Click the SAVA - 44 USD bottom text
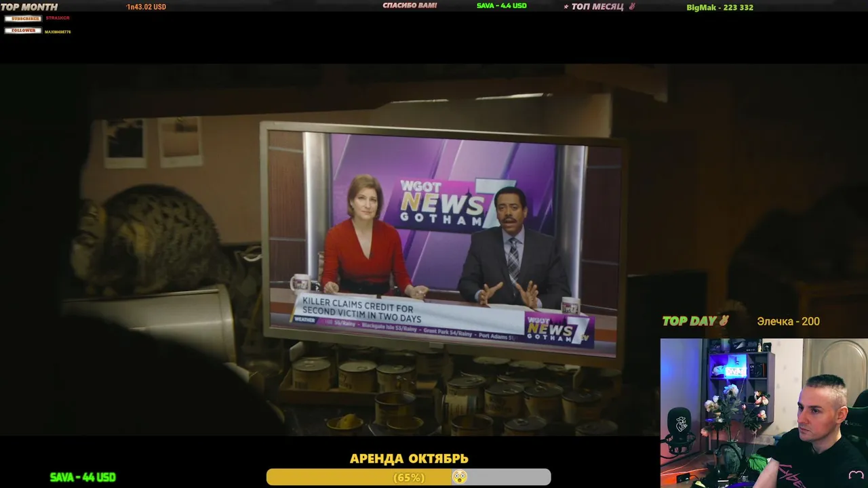Image resolution: width=868 pixels, height=488 pixels. (x=83, y=477)
